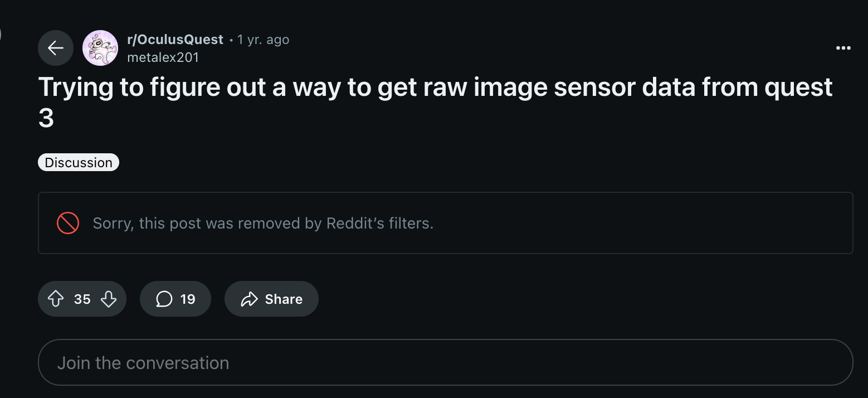Open metalex201's user profile
This screenshot has height=398, width=868.
(163, 57)
